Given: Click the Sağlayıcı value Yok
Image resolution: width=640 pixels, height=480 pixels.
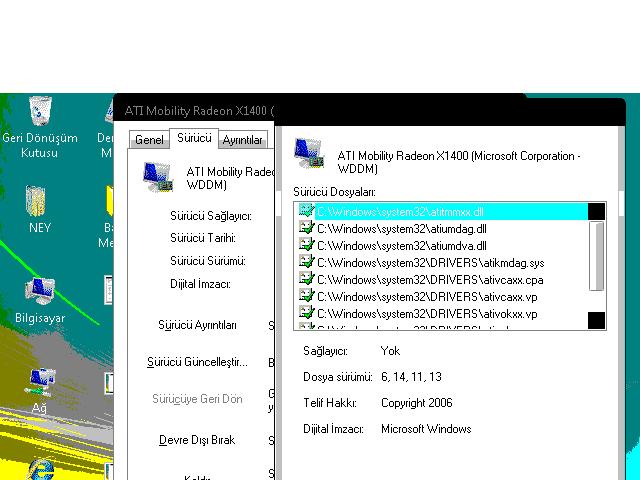Looking at the screenshot, I should (390, 351).
